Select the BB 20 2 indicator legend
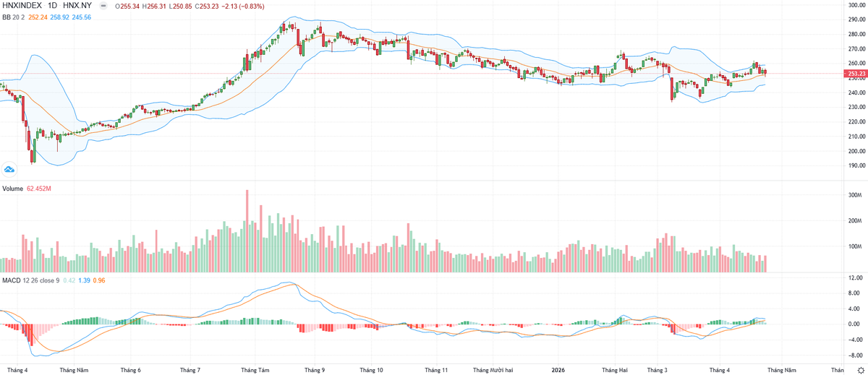Viewport: 868px width, 375px height. point(13,16)
